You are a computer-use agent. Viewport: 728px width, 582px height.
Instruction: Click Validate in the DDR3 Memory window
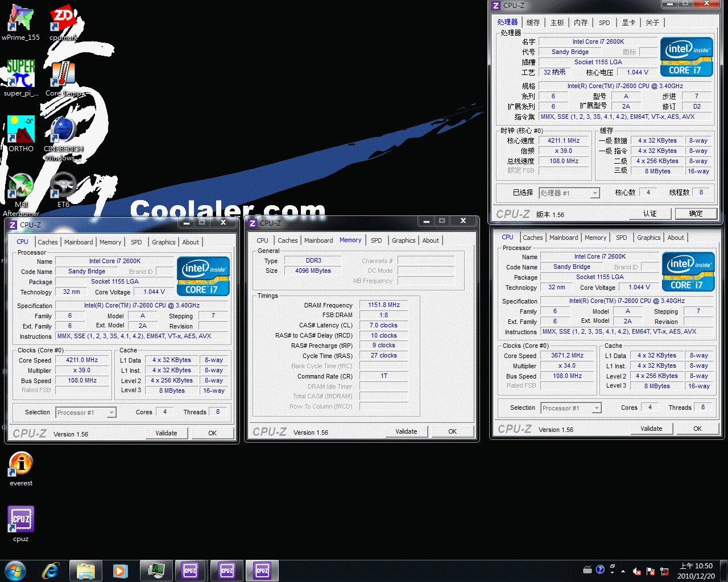(x=406, y=431)
